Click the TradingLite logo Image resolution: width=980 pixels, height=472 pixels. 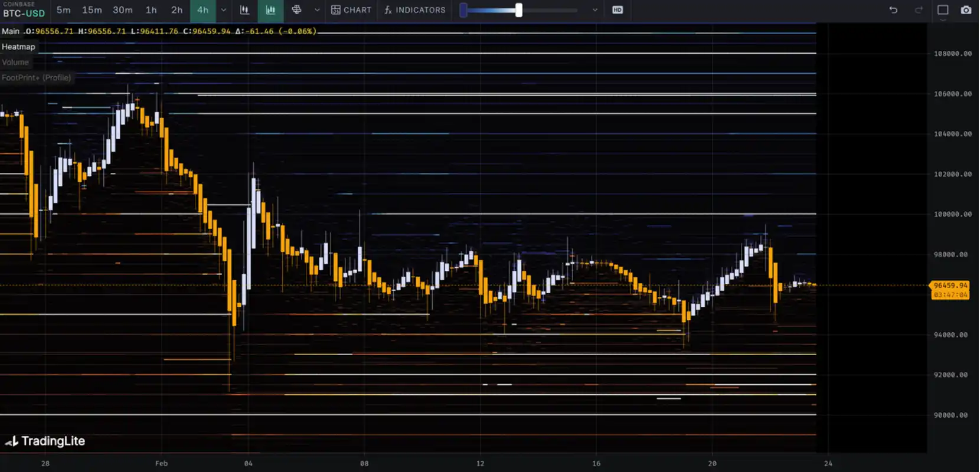[45, 441]
